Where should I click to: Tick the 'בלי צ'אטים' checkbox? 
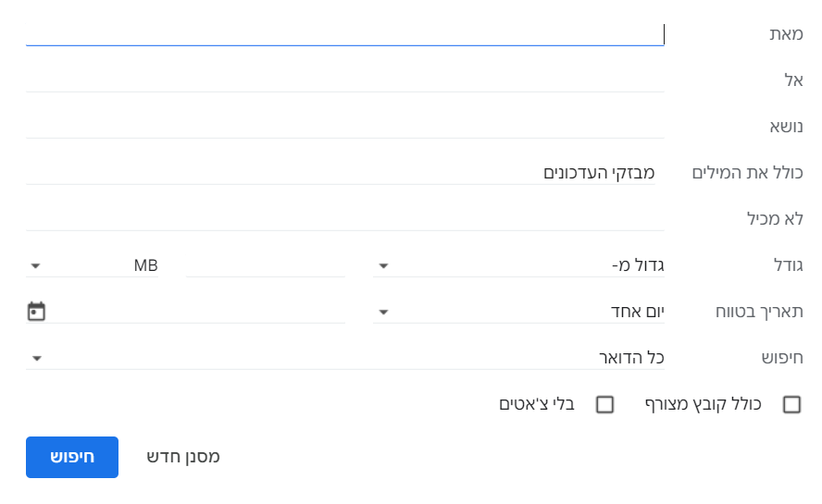[604, 404]
